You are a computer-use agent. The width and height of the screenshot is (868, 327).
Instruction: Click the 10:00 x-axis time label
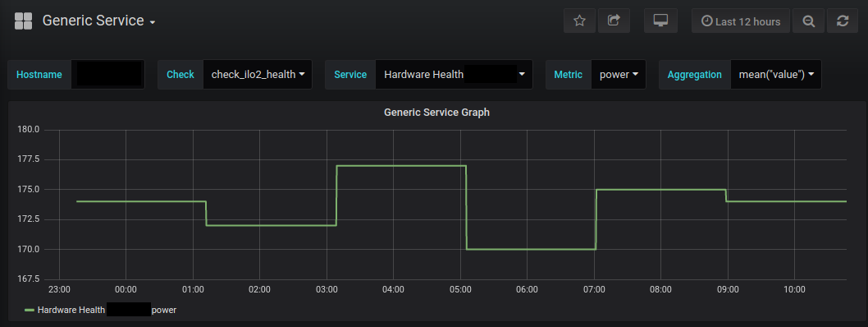(x=794, y=290)
